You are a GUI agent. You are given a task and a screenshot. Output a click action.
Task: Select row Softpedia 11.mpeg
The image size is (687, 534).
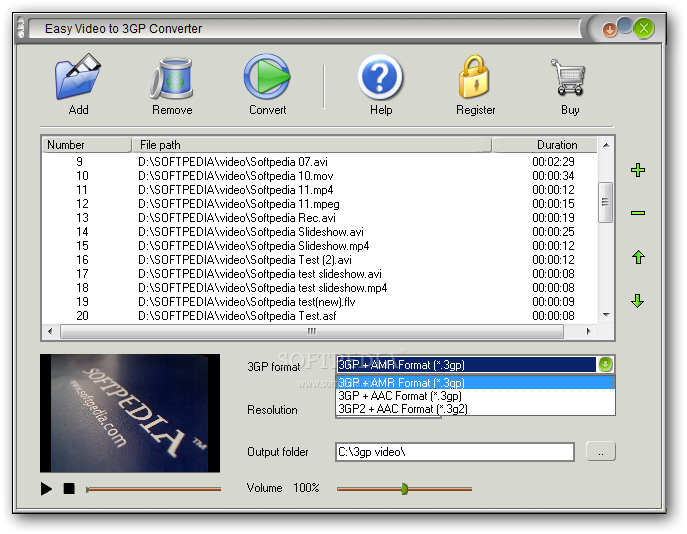click(x=319, y=204)
